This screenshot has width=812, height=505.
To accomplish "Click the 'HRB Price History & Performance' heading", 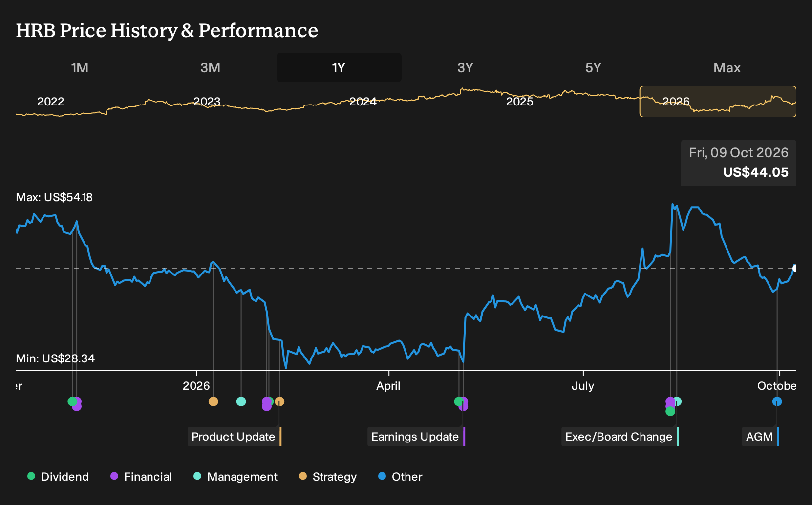I will coord(167,30).
